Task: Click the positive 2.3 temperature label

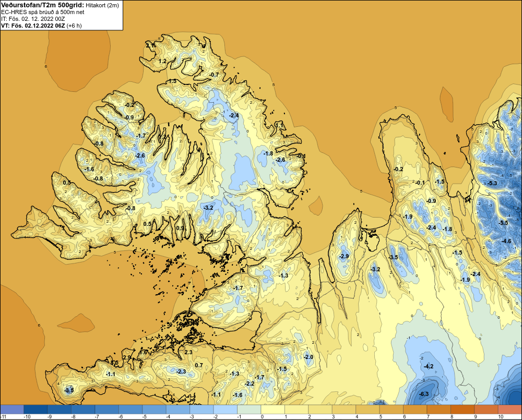Action: [188, 352]
